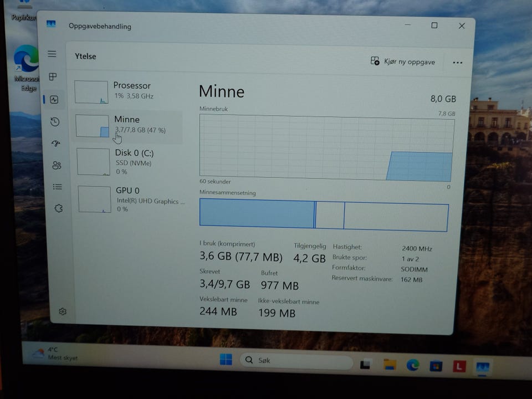Click the Task Manager taskbar icon
This screenshot has height=399, width=532.
(x=483, y=367)
